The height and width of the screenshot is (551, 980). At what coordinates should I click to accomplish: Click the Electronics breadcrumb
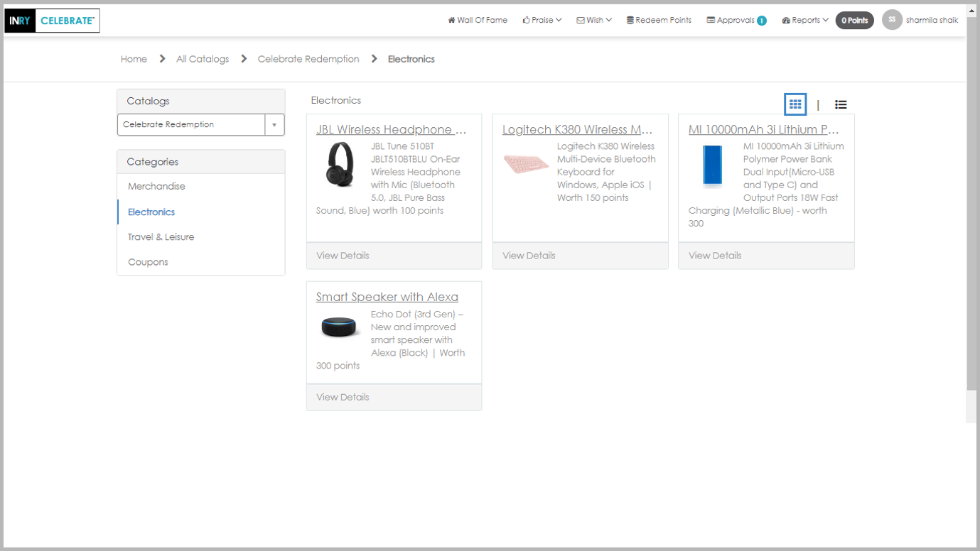[411, 59]
